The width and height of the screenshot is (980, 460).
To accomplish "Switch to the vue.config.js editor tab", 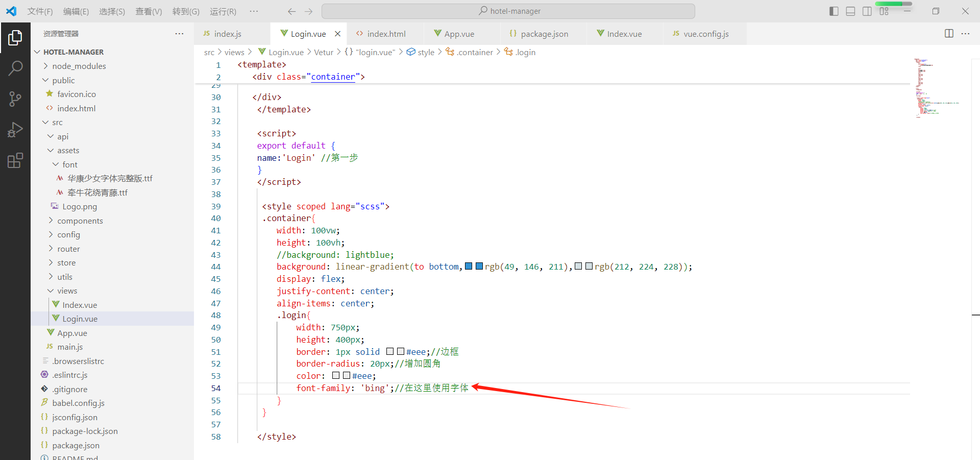I will [x=705, y=34].
